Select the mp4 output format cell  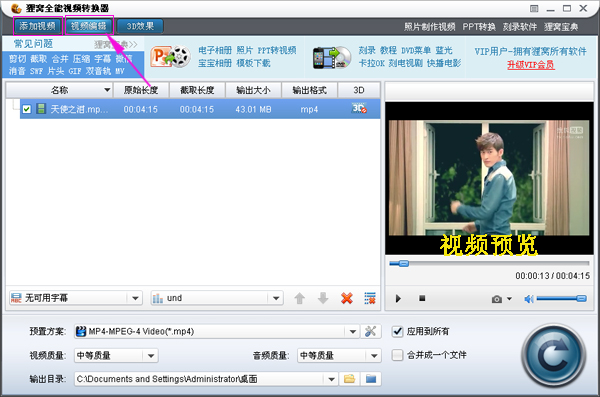(x=309, y=109)
